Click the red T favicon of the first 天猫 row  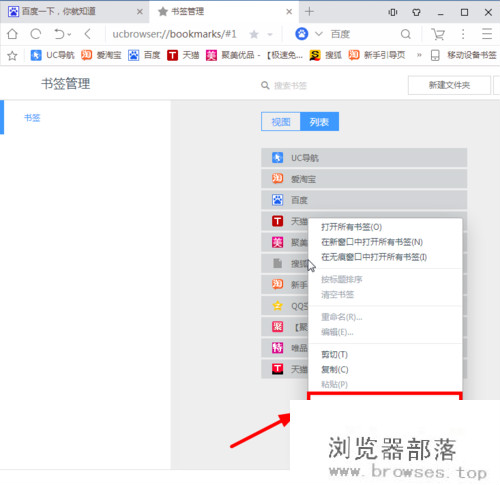277,221
